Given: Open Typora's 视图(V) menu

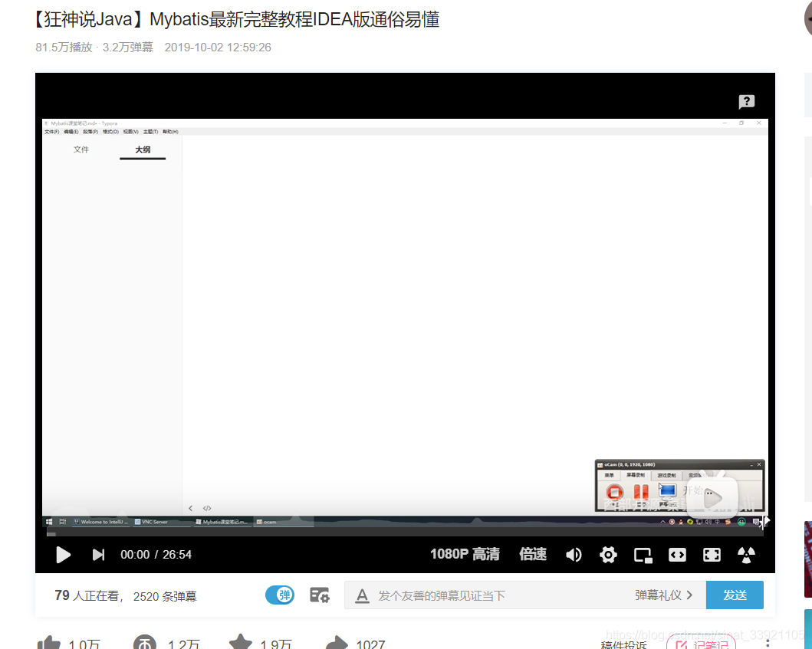Looking at the screenshot, I should pos(131,132).
